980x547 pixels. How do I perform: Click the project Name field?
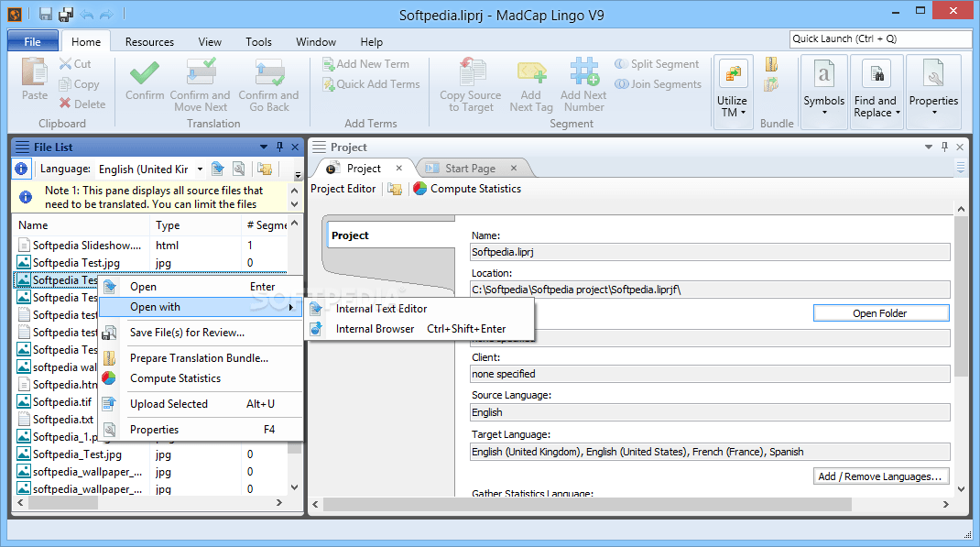[710, 252]
